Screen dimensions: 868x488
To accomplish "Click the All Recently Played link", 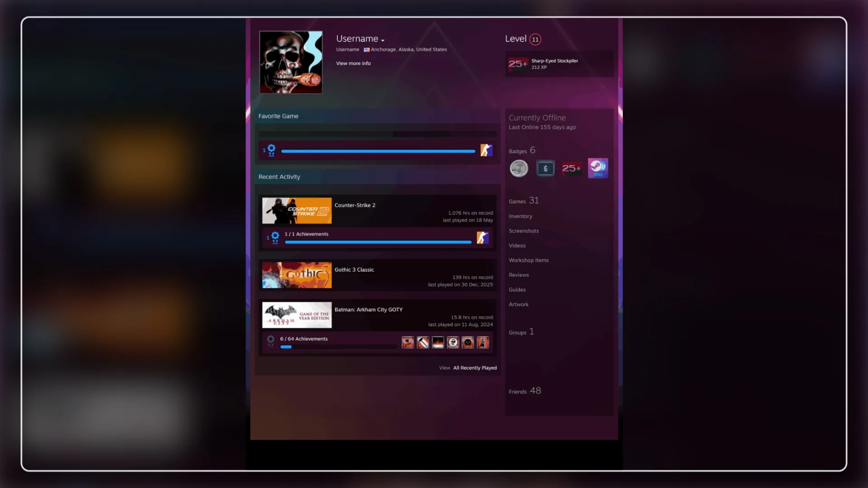I will pyautogui.click(x=475, y=368).
